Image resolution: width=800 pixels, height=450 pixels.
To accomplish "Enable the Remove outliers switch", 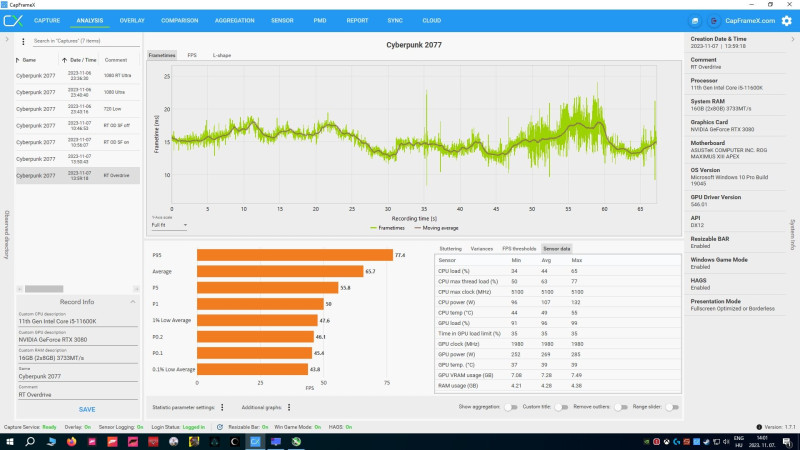I will pos(620,407).
